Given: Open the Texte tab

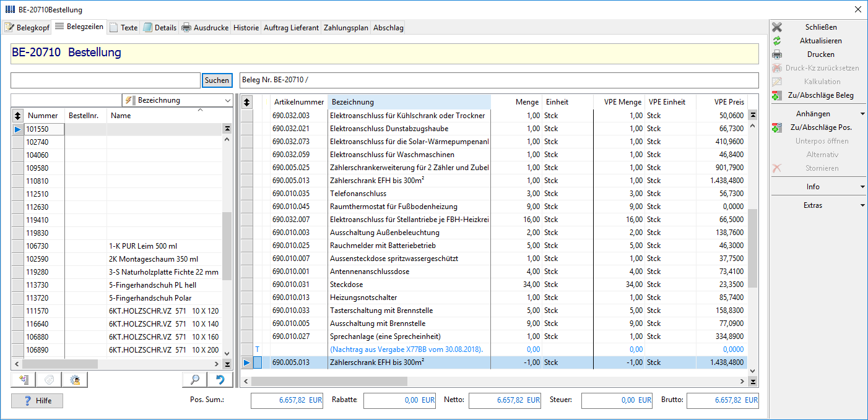Looking at the screenshot, I should pyautogui.click(x=123, y=27).
